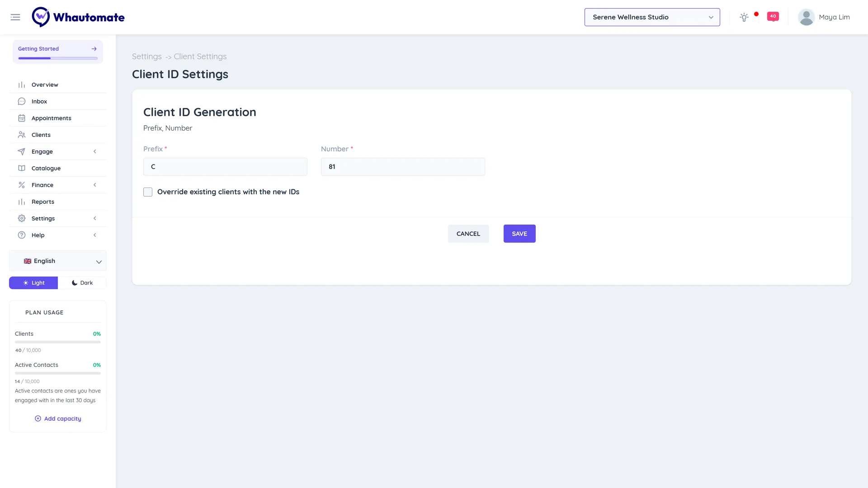Click Maya Lim's profile avatar
868x488 pixels.
(x=806, y=17)
